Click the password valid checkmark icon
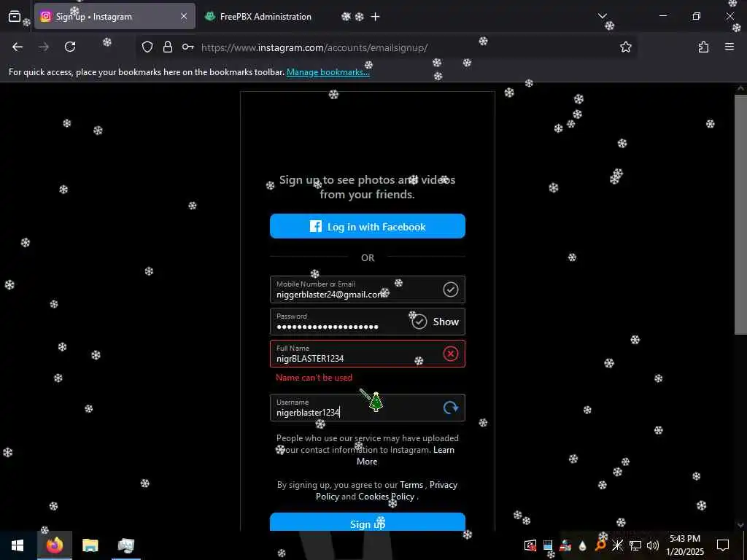Image resolution: width=747 pixels, height=560 pixels. (419, 322)
